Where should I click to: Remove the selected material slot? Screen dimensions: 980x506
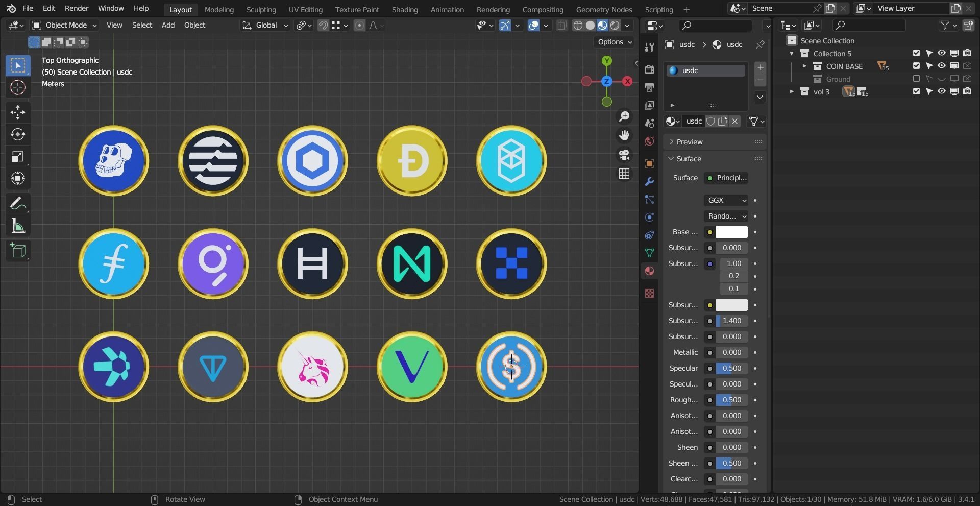tap(760, 80)
